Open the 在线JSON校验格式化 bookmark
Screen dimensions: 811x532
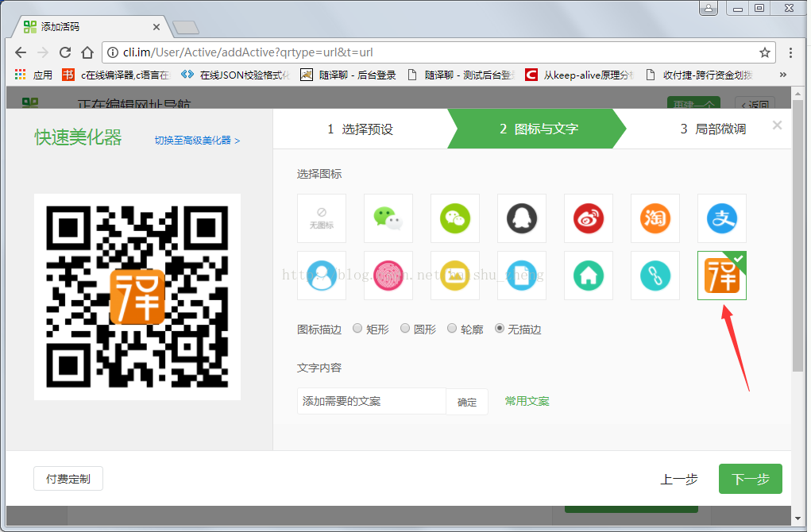click(x=236, y=75)
